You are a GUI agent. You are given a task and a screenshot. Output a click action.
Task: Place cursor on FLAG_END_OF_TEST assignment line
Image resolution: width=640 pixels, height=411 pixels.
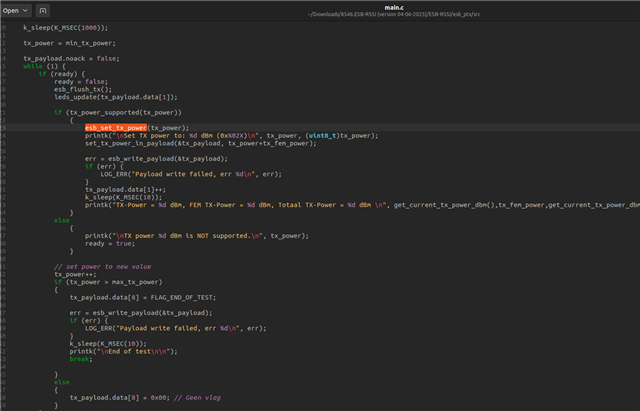(143, 298)
